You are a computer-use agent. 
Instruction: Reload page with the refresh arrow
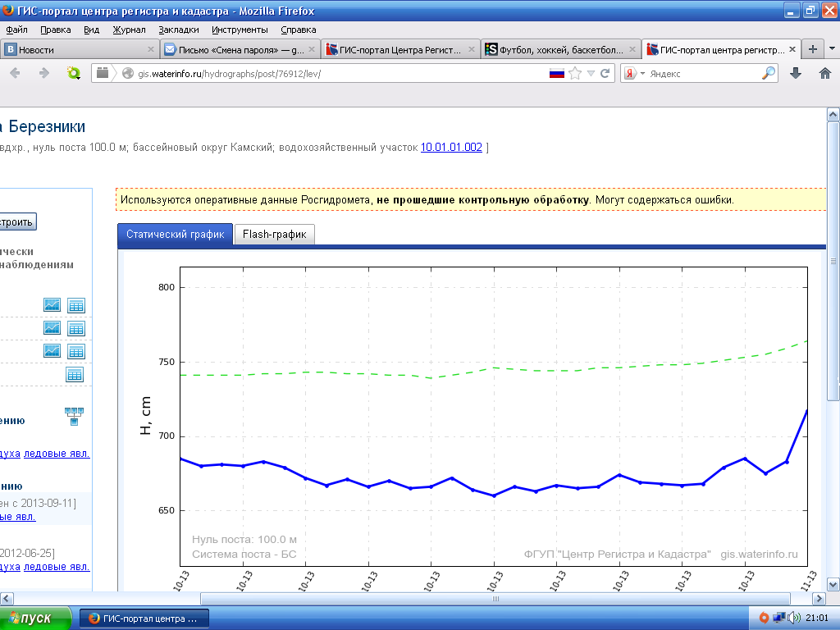click(605, 73)
